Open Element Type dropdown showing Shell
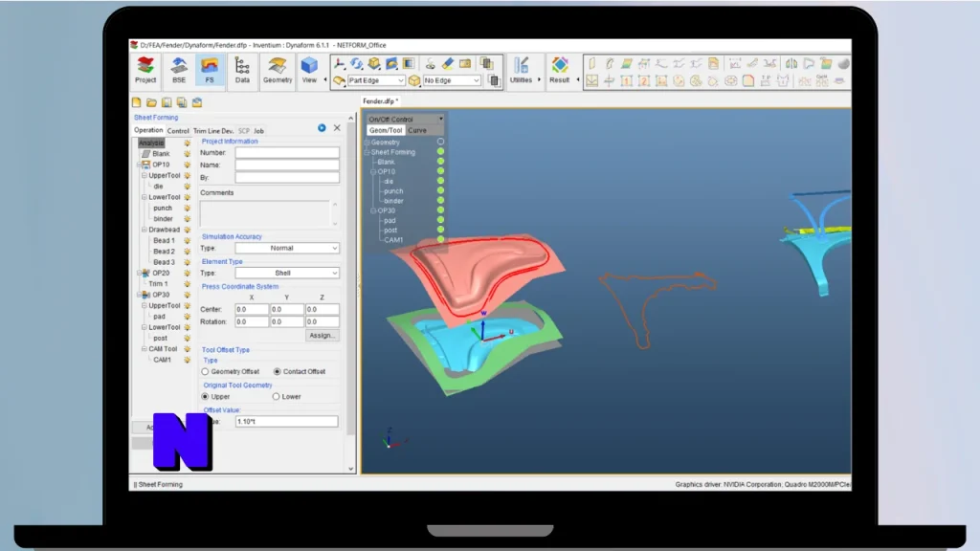The width and height of the screenshot is (980, 551). 287,273
